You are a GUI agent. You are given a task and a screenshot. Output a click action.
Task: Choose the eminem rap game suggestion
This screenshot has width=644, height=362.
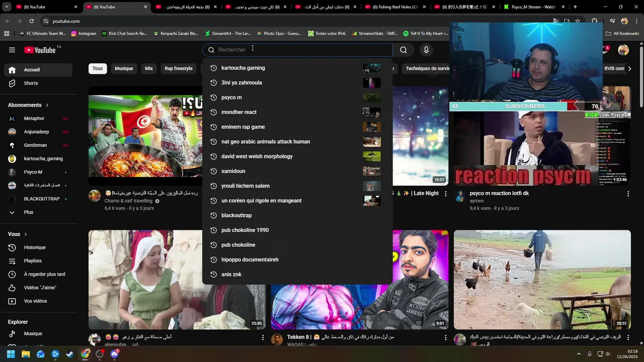(x=297, y=127)
